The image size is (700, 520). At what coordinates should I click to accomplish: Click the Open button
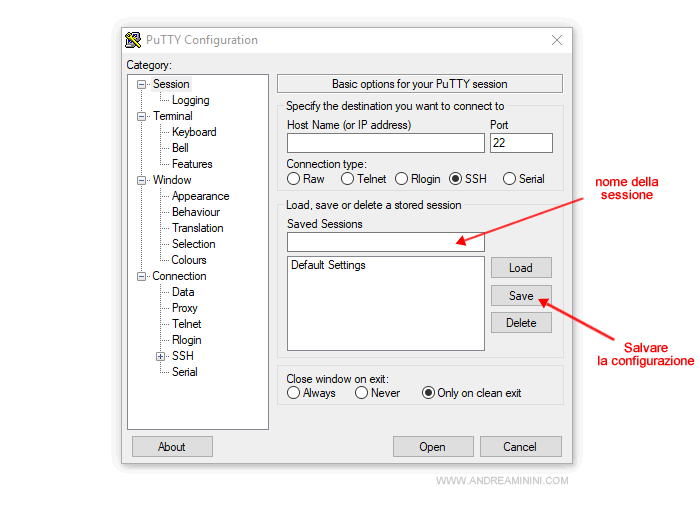433,447
